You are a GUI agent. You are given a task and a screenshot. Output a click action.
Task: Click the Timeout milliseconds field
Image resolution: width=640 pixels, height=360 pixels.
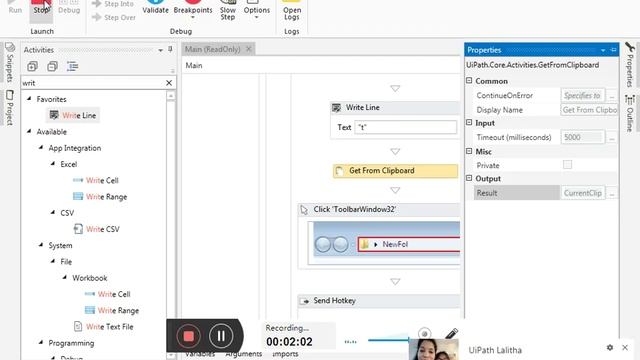point(583,138)
